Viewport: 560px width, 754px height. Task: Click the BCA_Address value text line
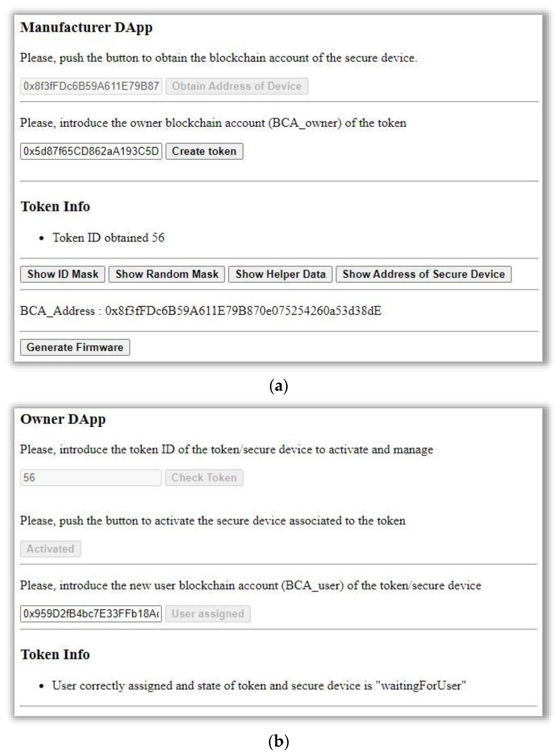(201, 311)
